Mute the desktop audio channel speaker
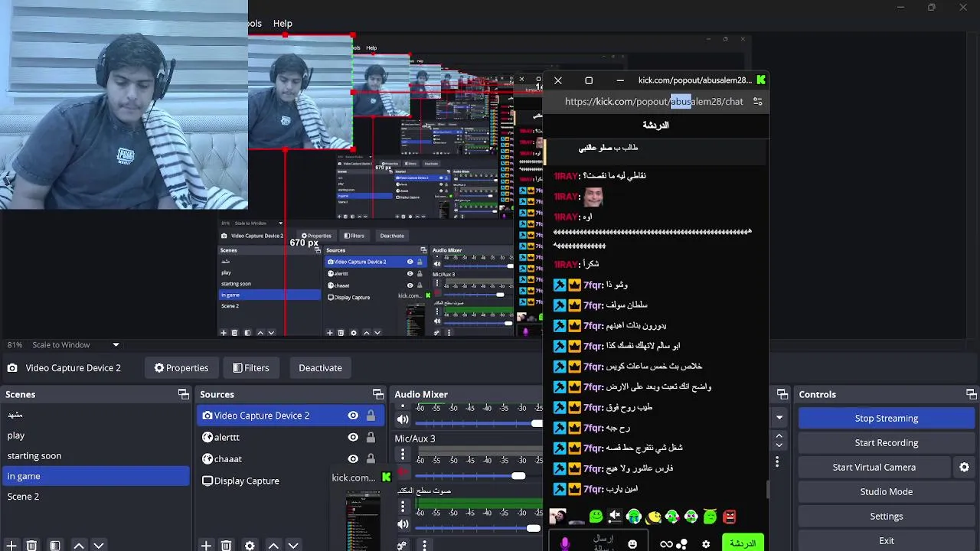980x551 pixels. pos(403,524)
